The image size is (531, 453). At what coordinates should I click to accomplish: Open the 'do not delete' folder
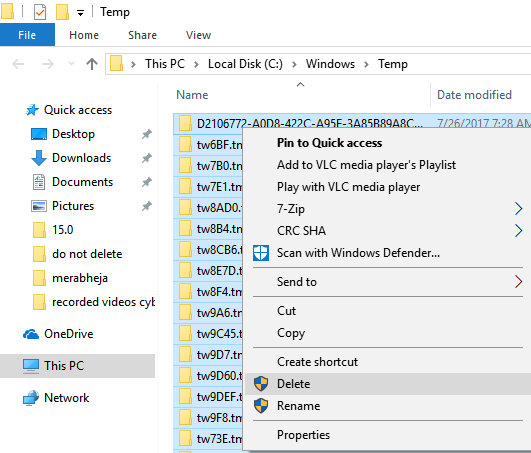87,254
